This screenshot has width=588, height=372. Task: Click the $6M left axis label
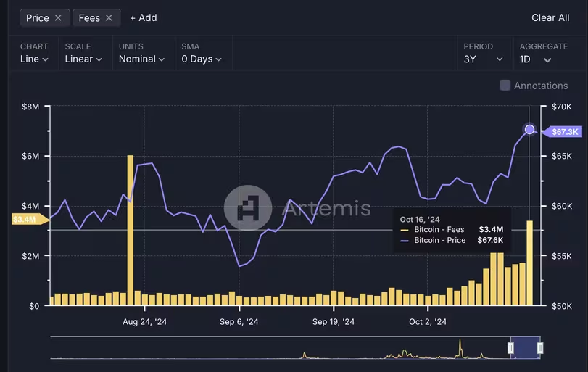(x=30, y=156)
